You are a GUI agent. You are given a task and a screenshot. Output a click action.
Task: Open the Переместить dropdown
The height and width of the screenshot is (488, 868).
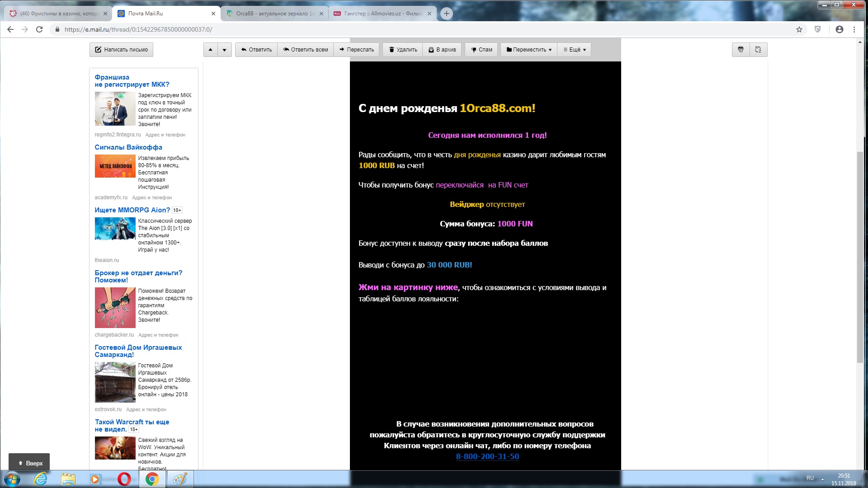528,50
